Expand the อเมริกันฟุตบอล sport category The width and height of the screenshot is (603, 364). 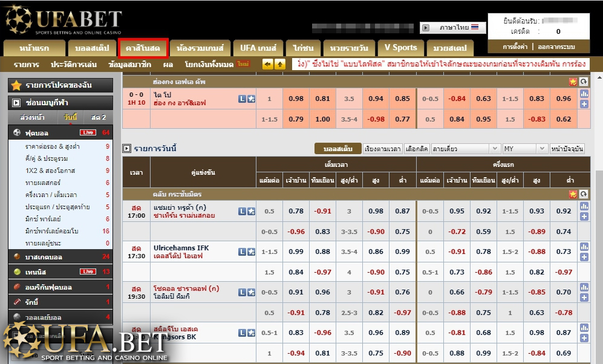(x=60, y=287)
